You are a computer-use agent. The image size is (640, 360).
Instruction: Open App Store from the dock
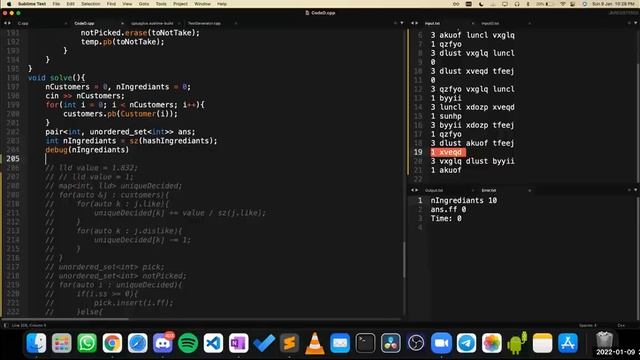(x=568, y=343)
